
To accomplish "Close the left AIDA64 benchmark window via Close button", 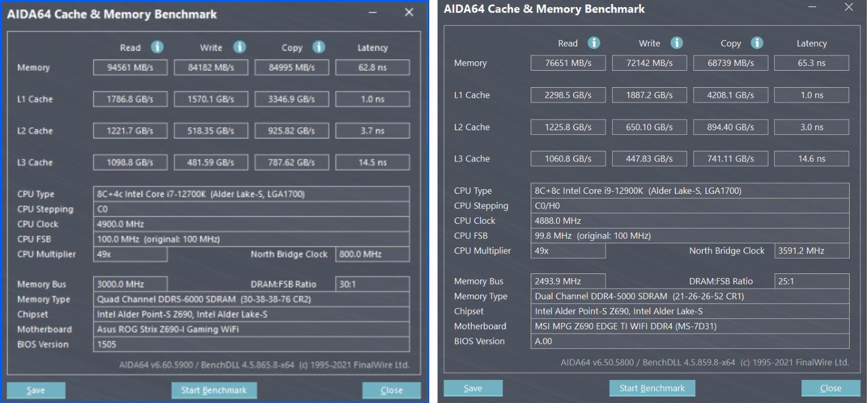I will point(392,390).
